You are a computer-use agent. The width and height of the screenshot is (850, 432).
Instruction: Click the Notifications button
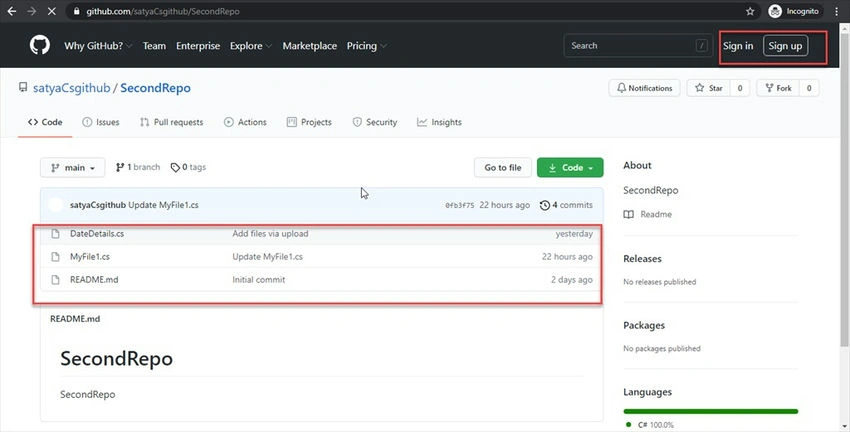pos(644,88)
